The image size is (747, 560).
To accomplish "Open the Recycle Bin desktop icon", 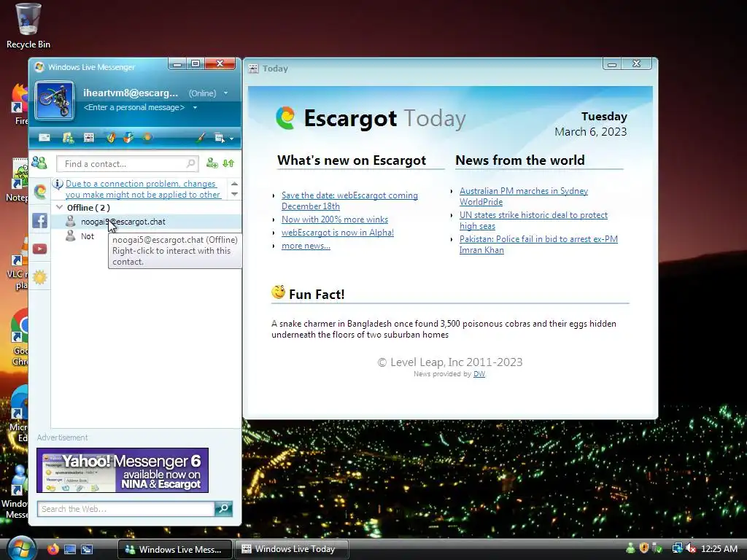I will point(28,26).
